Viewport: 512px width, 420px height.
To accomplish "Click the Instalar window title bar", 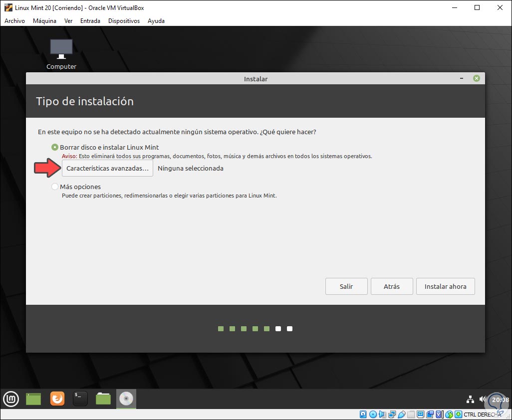I will point(256,79).
